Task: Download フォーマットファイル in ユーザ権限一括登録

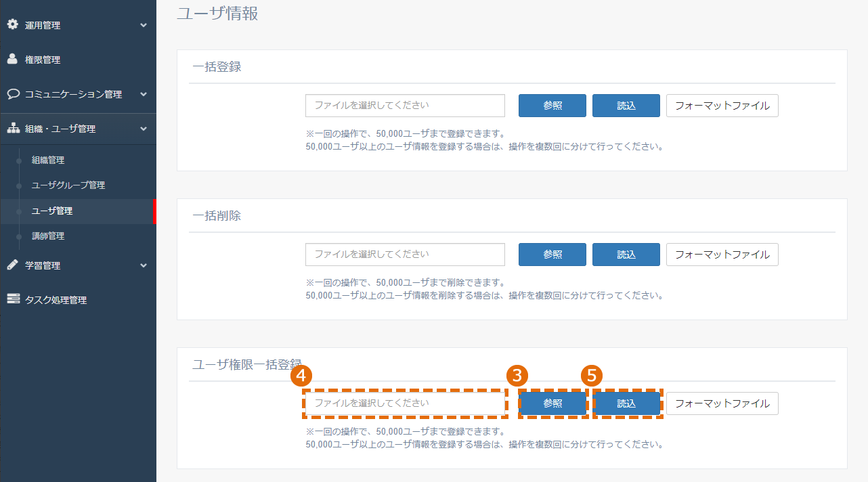Action: [x=722, y=403]
